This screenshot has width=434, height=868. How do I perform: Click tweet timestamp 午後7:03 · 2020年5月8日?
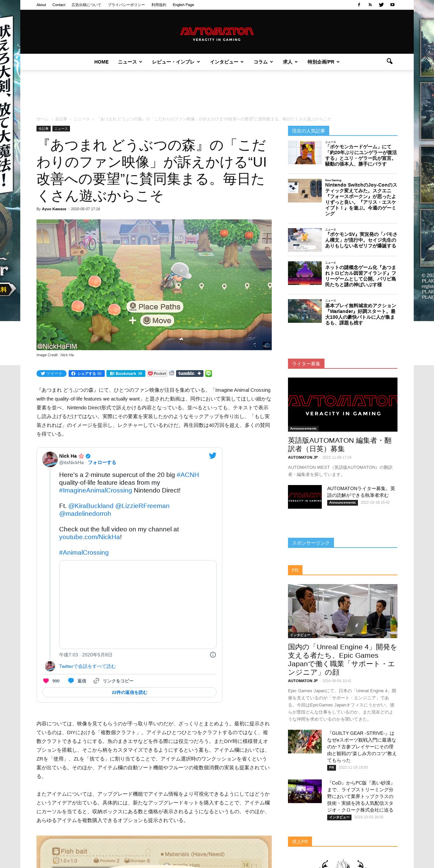tap(86, 655)
